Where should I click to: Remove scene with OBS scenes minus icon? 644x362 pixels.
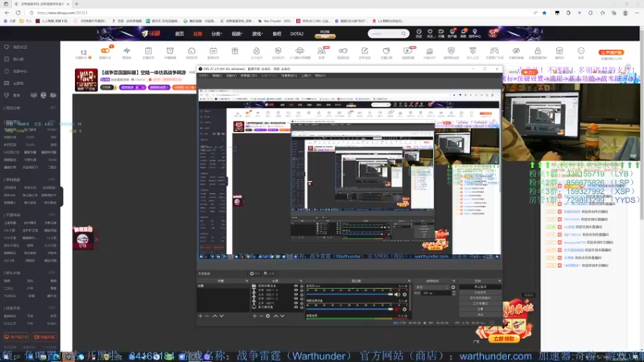(207, 316)
